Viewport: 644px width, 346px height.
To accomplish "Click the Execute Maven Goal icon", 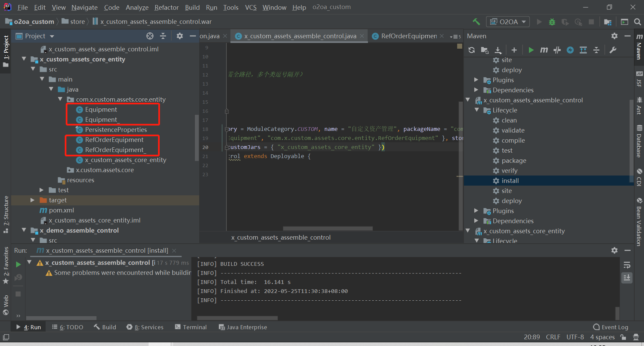I will coord(544,50).
